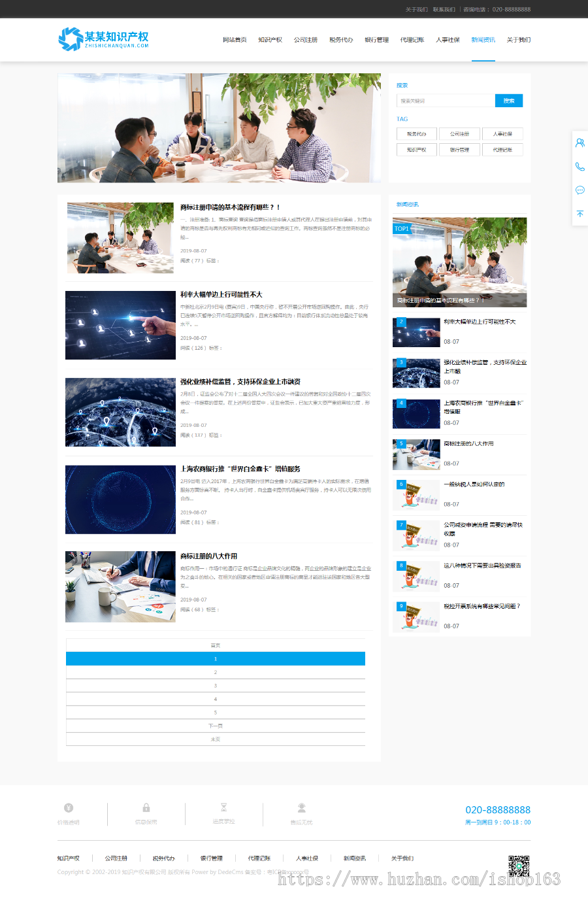Click the 进度掌控 hourglass icon in footer
588x897 pixels.
223,807
